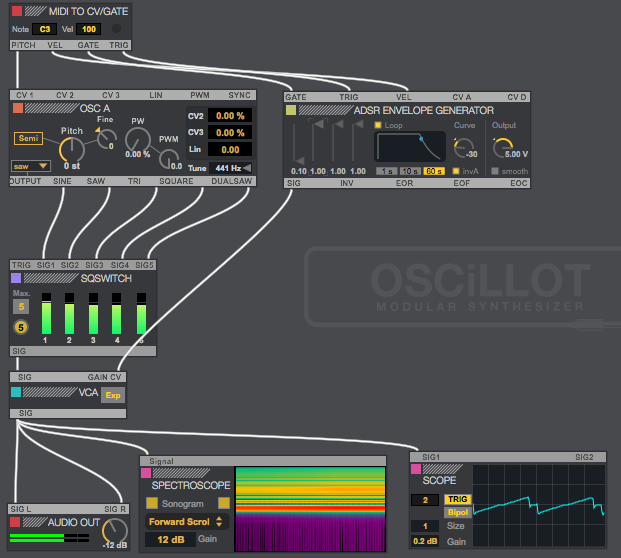Click the purple SQSWITCH module square
The height and width of the screenshot is (558, 621).
pos(16,278)
